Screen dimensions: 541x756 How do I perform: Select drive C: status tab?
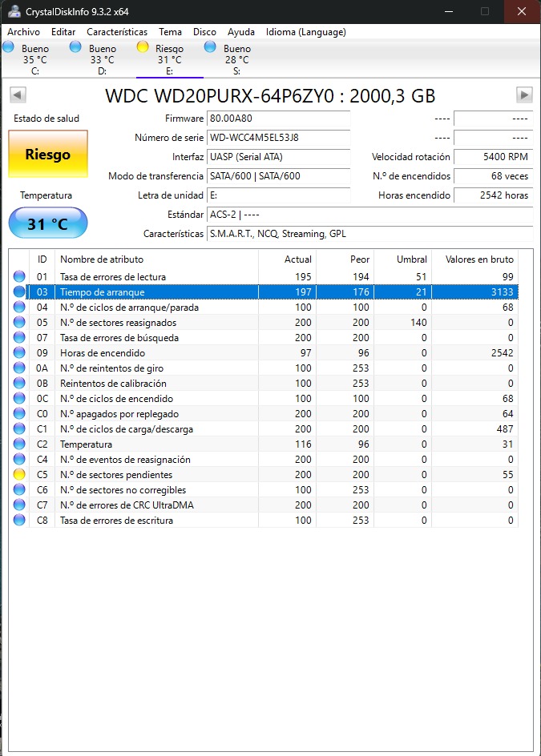point(34,59)
